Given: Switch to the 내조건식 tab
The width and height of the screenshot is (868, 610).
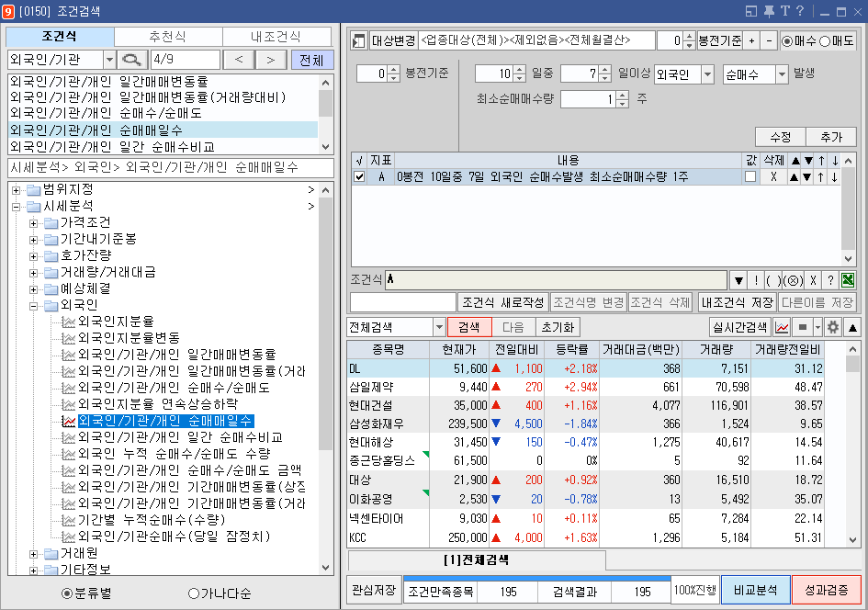Looking at the screenshot, I should click(276, 37).
